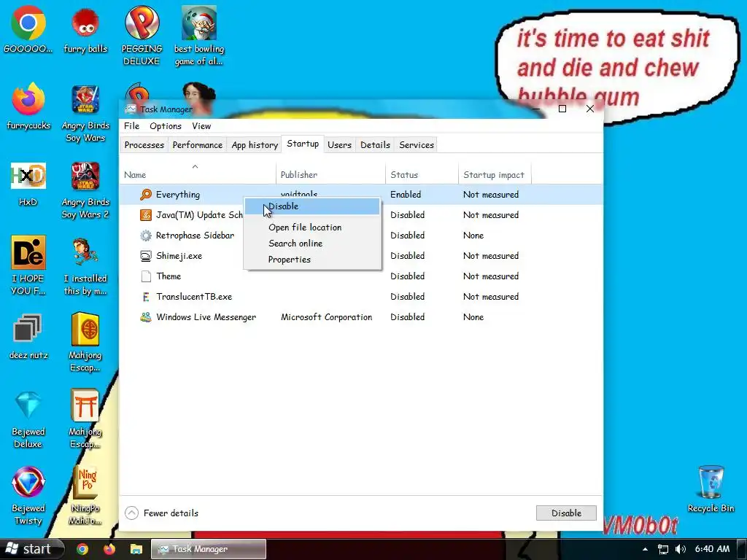The height and width of the screenshot is (560, 747).
Task: Click the Everything search magnifier icon
Action: pyautogui.click(x=146, y=194)
